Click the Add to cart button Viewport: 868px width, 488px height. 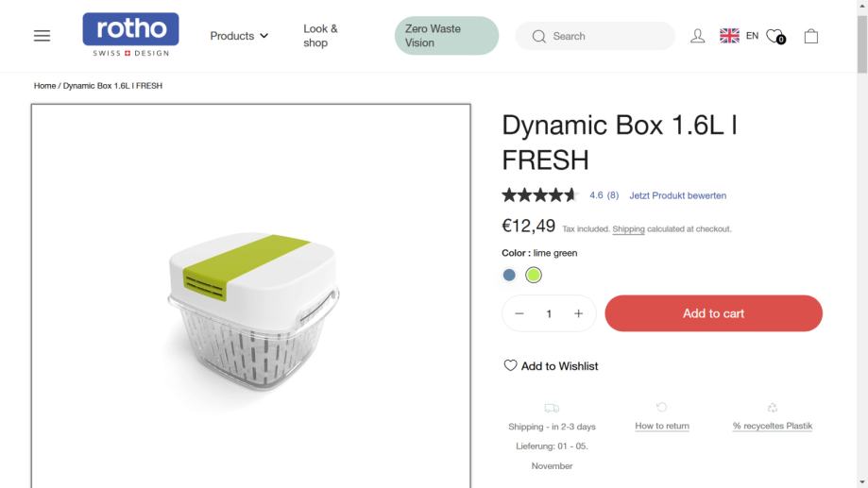pos(713,313)
